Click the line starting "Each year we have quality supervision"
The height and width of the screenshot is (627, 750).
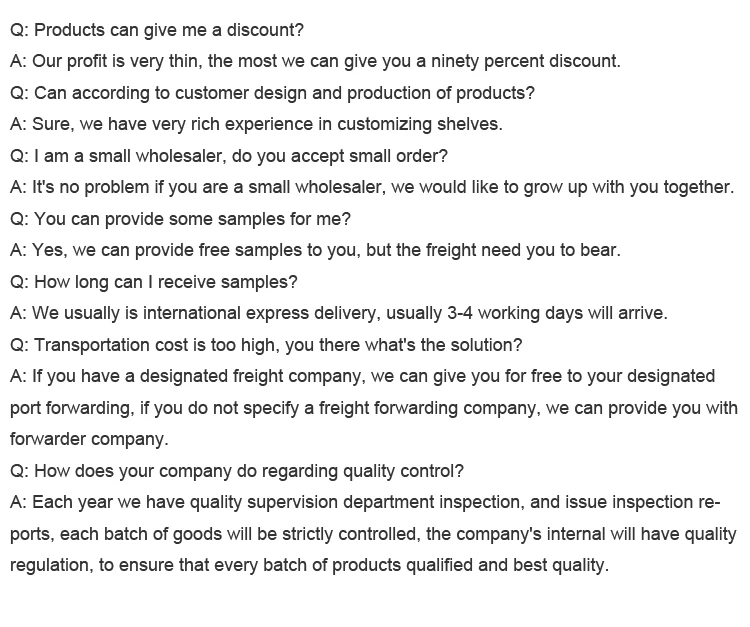(365, 503)
